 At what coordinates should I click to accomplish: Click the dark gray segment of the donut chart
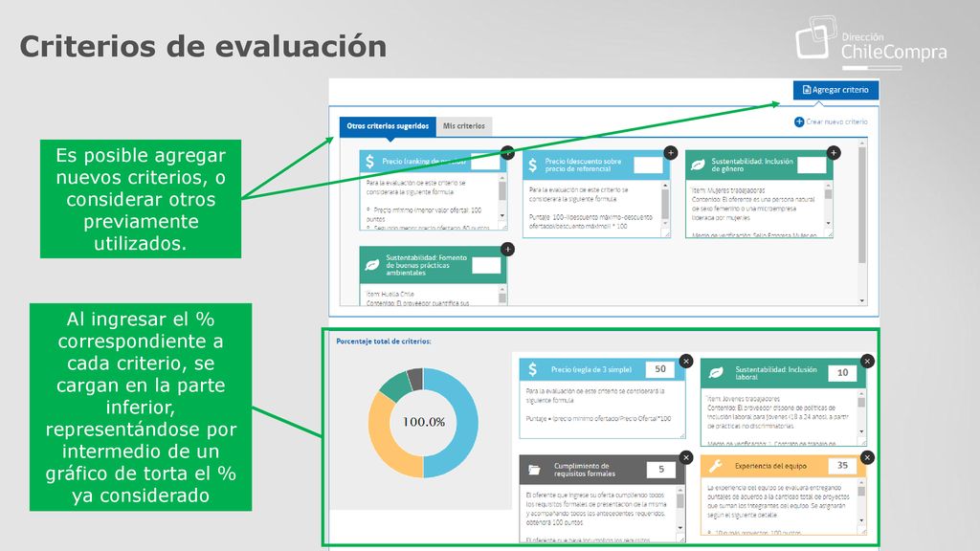[415, 379]
